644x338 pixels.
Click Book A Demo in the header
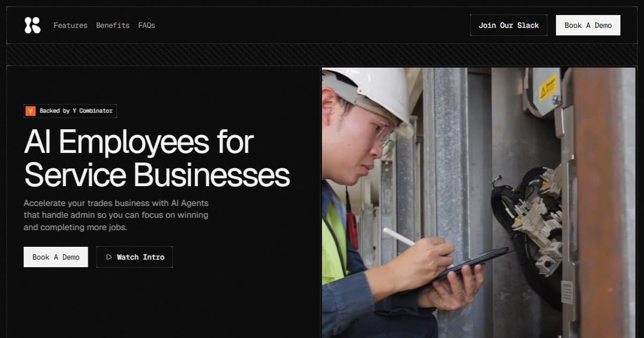pos(588,25)
